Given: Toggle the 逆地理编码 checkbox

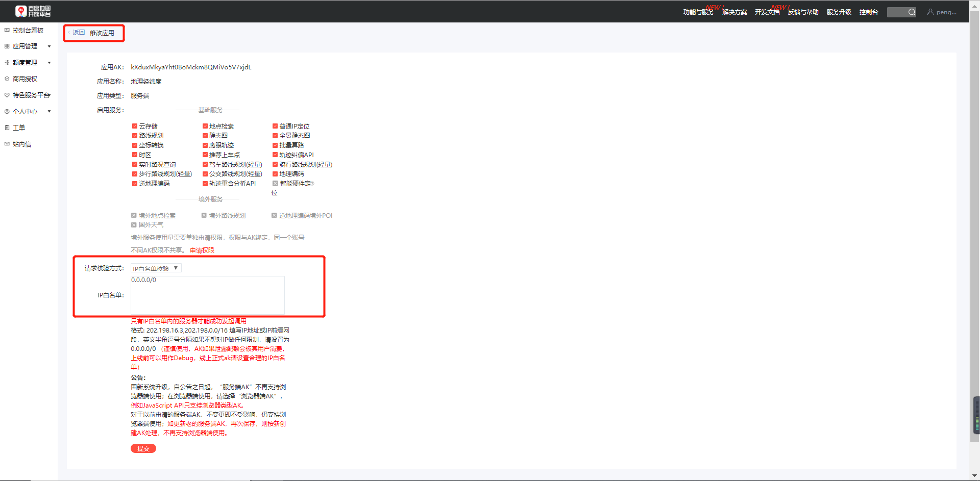Looking at the screenshot, I should click(135, 184).
